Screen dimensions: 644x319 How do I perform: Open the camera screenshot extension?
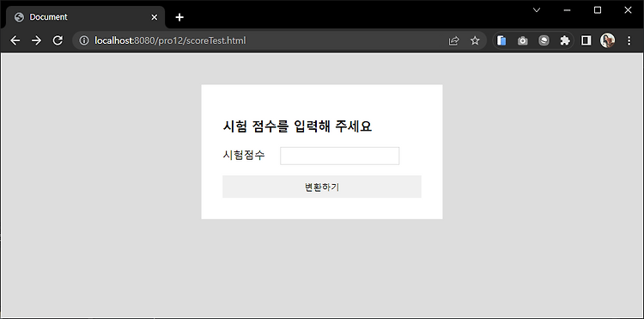coord(522,40)
